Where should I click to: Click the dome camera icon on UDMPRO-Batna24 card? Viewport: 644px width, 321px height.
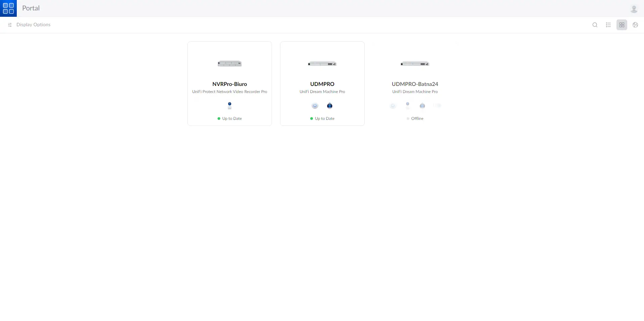[422, 105]
